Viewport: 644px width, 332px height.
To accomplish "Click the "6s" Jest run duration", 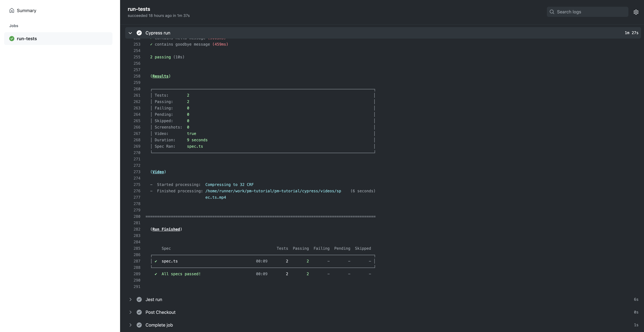I will 636,299.
